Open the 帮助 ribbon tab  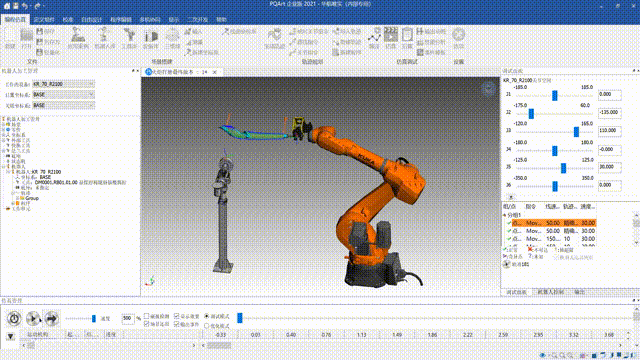click(x=221, y=19)
